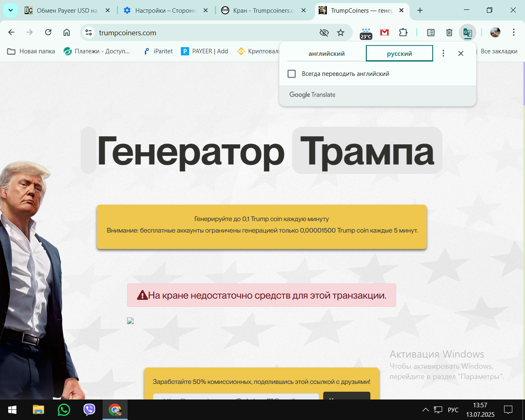Close the active TrumpCoiners tab
525x420 pixels.
(402, 11)
